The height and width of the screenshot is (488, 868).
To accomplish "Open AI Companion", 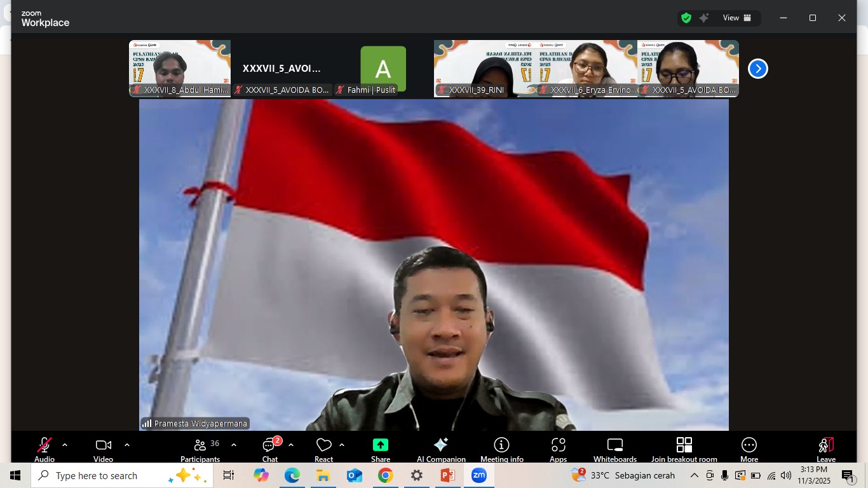I will tap(441, 449).
